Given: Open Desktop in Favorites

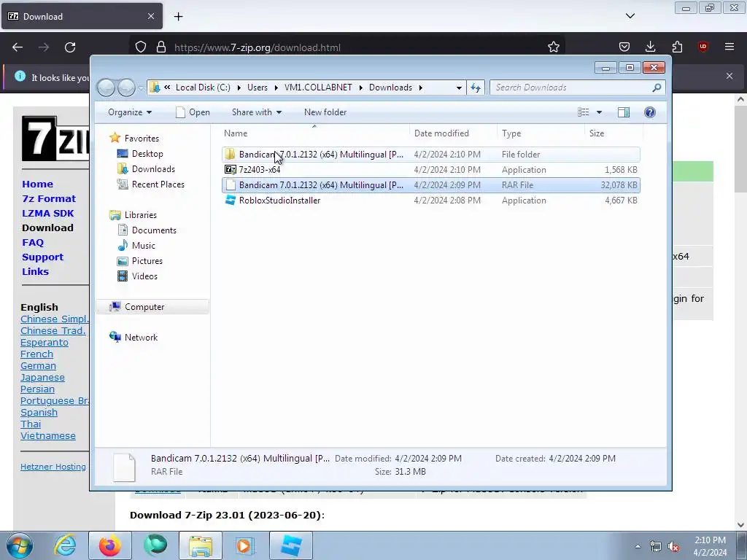Looking at the screenshot, I should coord(147,154).
